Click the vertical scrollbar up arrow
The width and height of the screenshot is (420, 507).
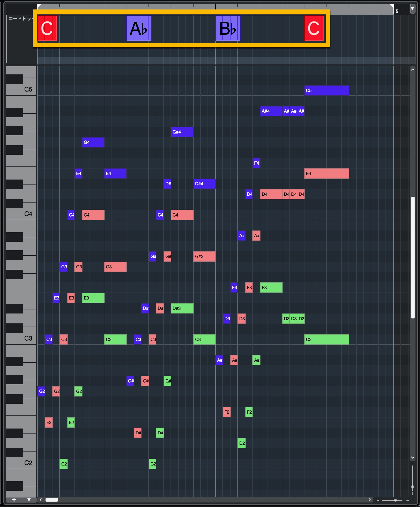(413, 70)
